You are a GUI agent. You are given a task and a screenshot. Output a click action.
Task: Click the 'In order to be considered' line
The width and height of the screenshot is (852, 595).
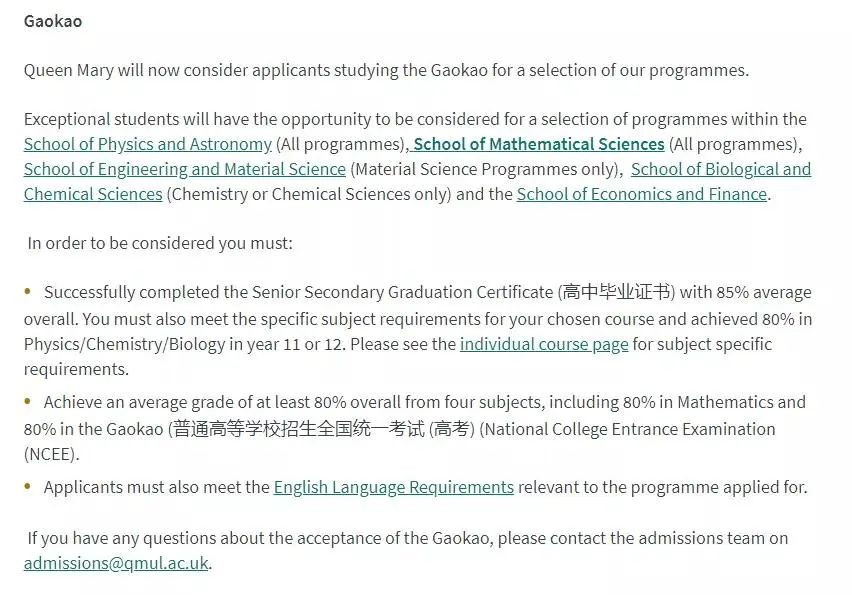pyautogui.click(x=160, y=243)
